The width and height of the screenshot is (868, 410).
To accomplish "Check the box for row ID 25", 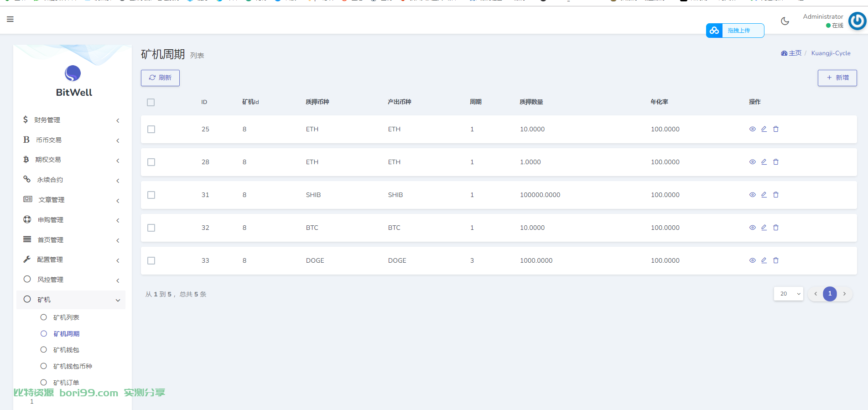I will [x=151, y=130].
